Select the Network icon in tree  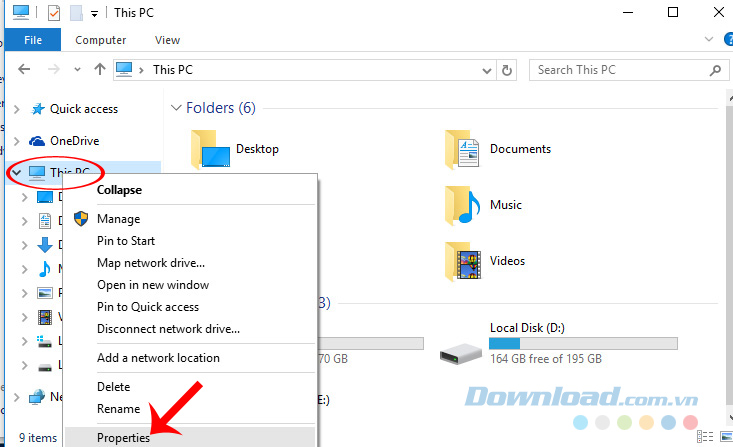click(x=37, y=397)
